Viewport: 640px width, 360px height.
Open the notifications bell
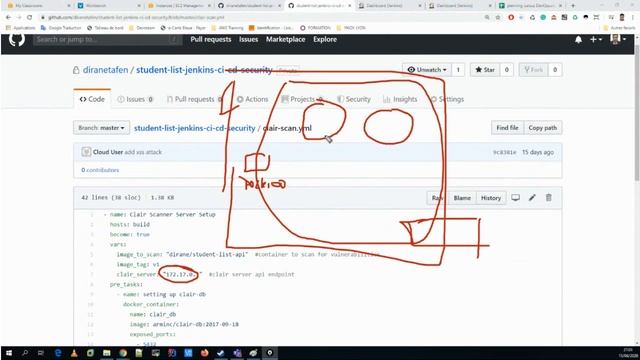point(578,40)
